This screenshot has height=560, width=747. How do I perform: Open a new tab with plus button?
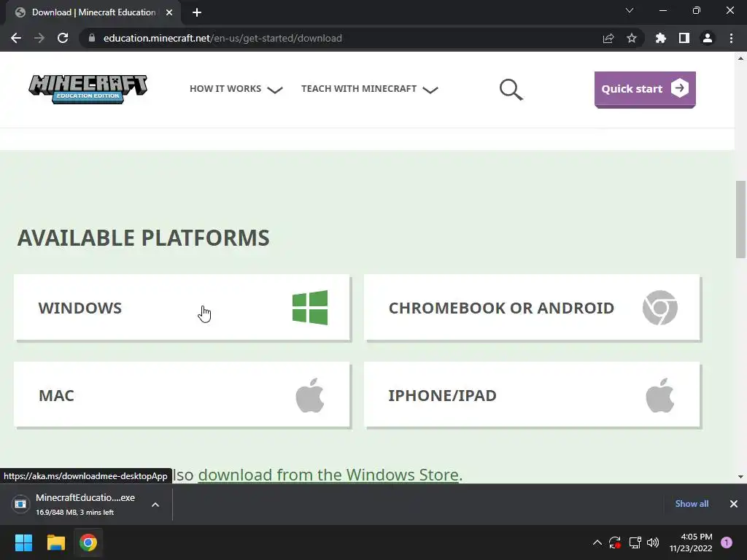point(197,12)
